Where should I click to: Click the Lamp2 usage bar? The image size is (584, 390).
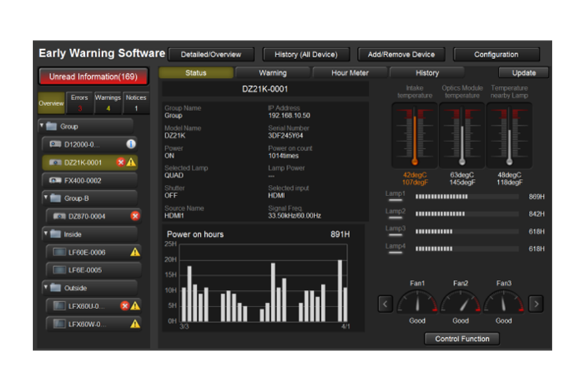pyautogui.click(x=467, y=214)
